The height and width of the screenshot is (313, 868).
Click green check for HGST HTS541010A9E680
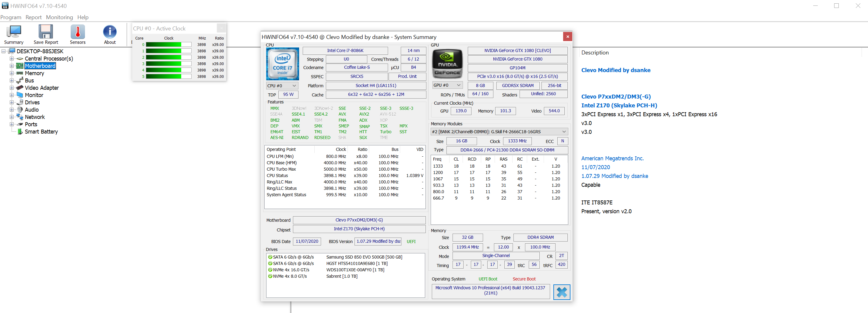pyautogui.click(x=270, y=263)
